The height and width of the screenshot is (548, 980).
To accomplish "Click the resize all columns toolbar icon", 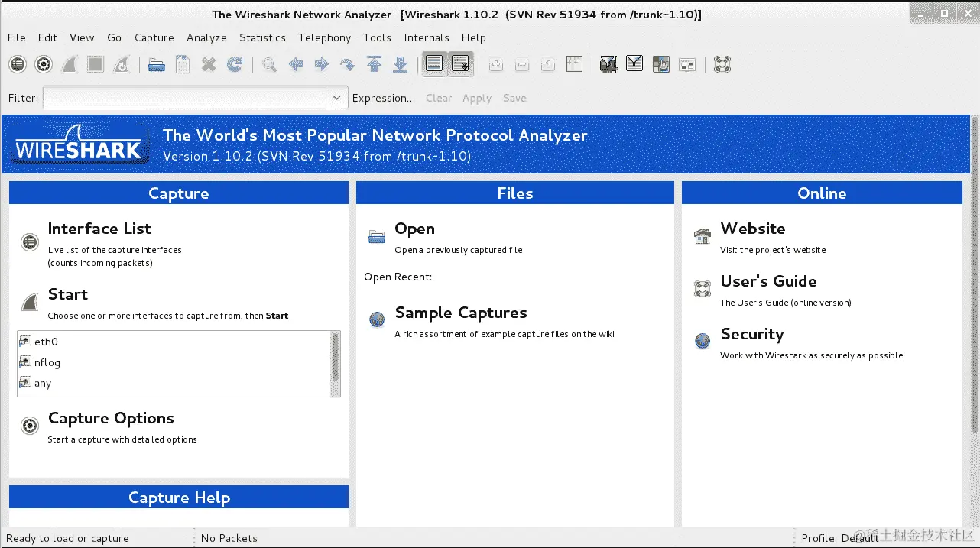I will coord(574,64).
